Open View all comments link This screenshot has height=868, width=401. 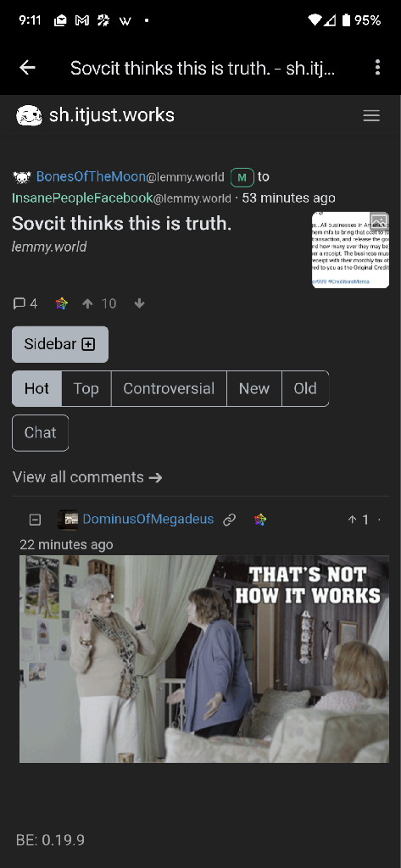(87, 477)
